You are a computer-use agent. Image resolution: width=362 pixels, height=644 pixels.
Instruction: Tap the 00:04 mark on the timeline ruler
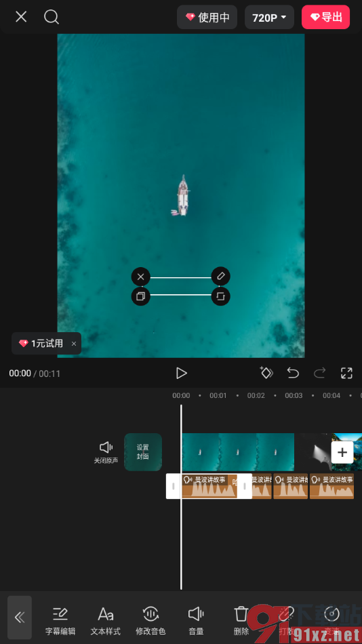[x=331, y=395]
